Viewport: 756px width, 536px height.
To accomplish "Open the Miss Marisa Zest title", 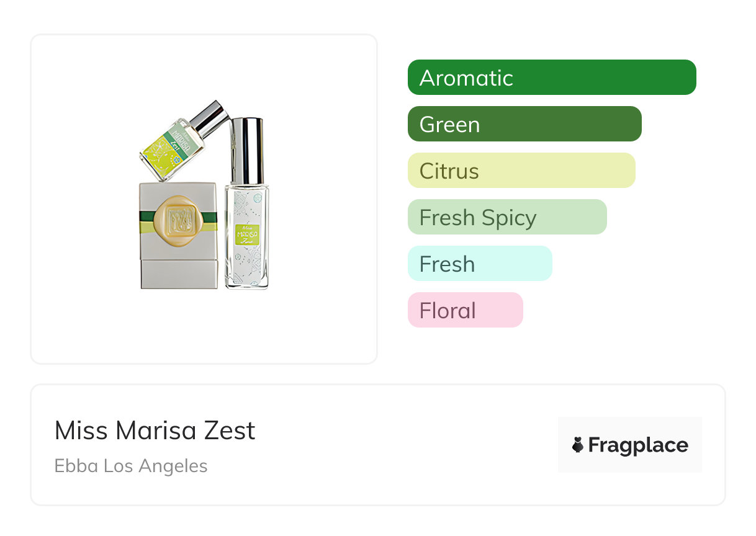I will 155,431.
